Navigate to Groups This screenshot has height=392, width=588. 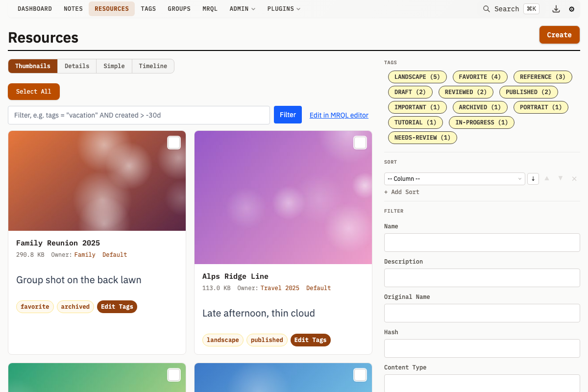click(x=179, y=9)
